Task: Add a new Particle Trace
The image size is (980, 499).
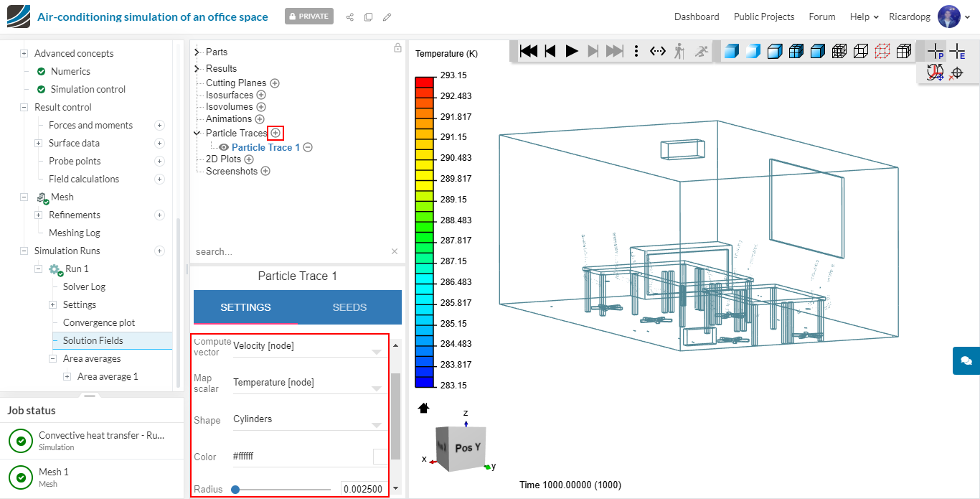Action: coord(275,133)
